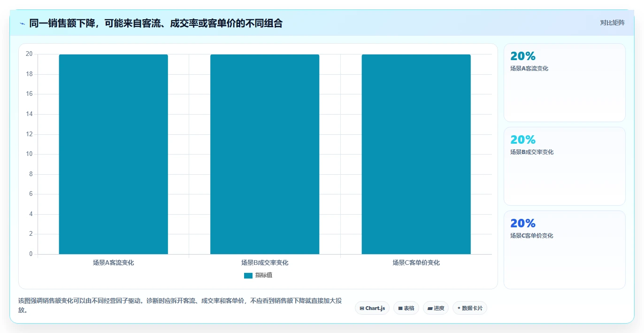This screenshot has height=333, width=644.
Task: Click the 20% value in the 场景A客流变化 card
Action: click(x=523, y=56)
